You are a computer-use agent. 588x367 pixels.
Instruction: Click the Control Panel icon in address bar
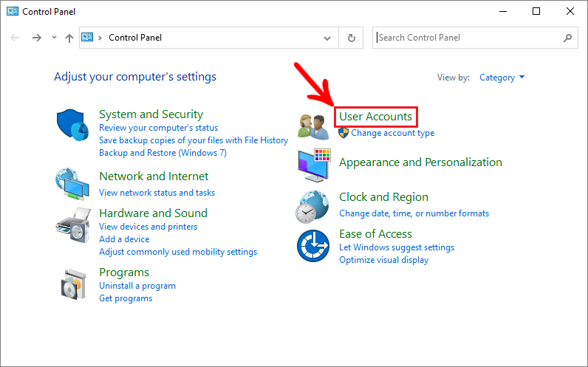click(87, 37)
